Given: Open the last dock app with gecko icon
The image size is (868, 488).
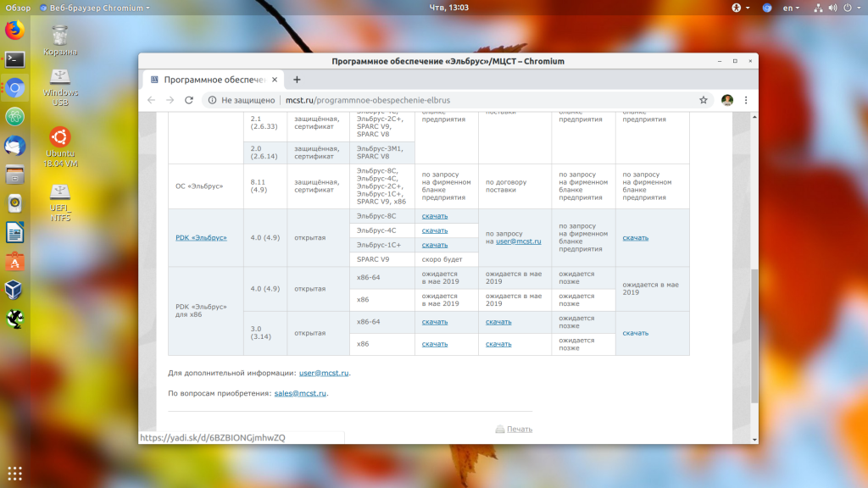Looking at the screenshot, I should (15, 319).
